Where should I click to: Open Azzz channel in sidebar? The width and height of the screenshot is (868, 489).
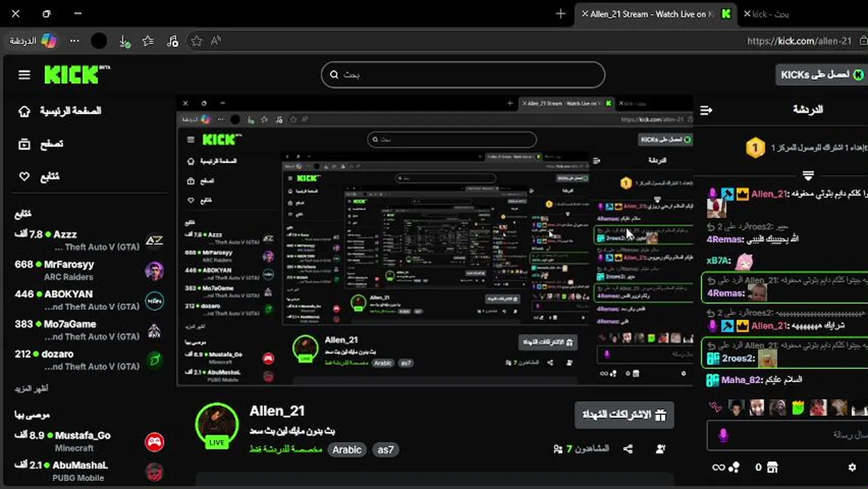point(88,240)
